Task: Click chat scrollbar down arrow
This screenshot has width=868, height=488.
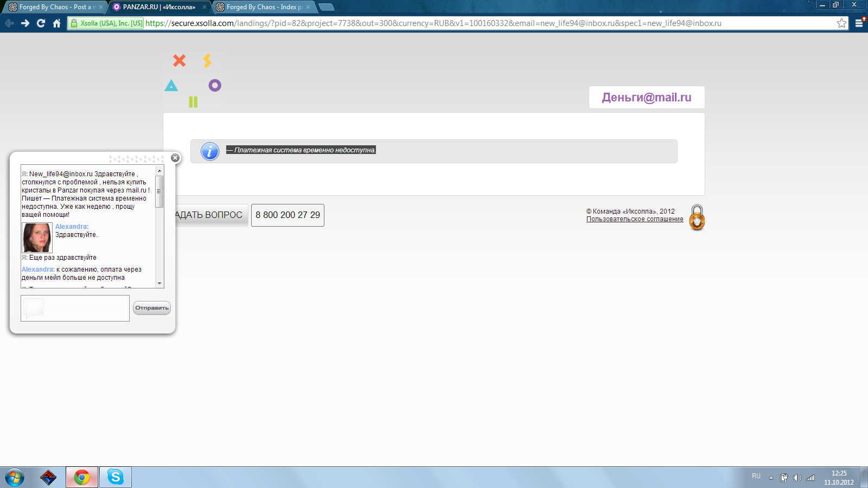Action: (159, 284)
